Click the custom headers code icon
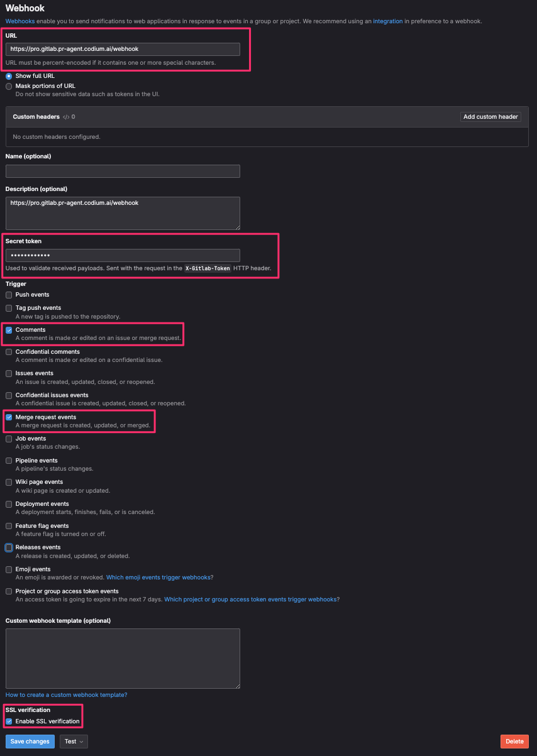 pos(66,117)
